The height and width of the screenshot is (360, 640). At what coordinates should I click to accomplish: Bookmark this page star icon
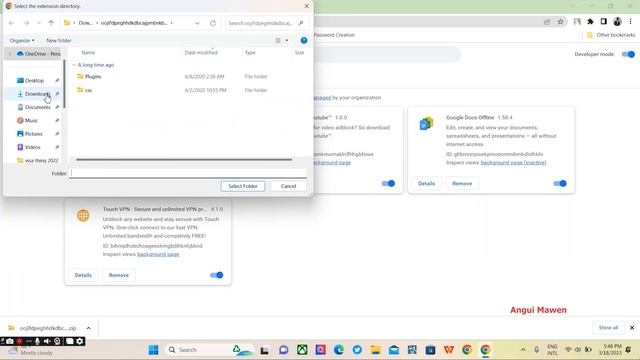click(560, 22)
